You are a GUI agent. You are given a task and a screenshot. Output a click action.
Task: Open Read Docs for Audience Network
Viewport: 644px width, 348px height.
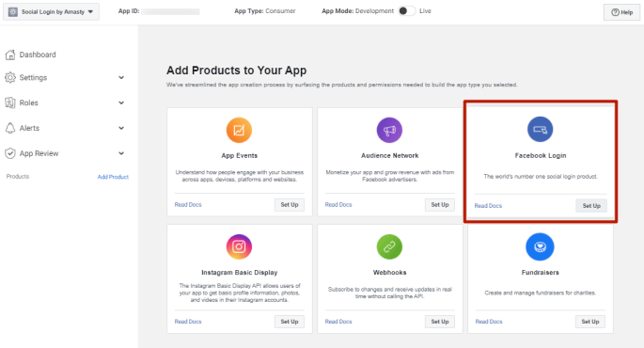338,205
